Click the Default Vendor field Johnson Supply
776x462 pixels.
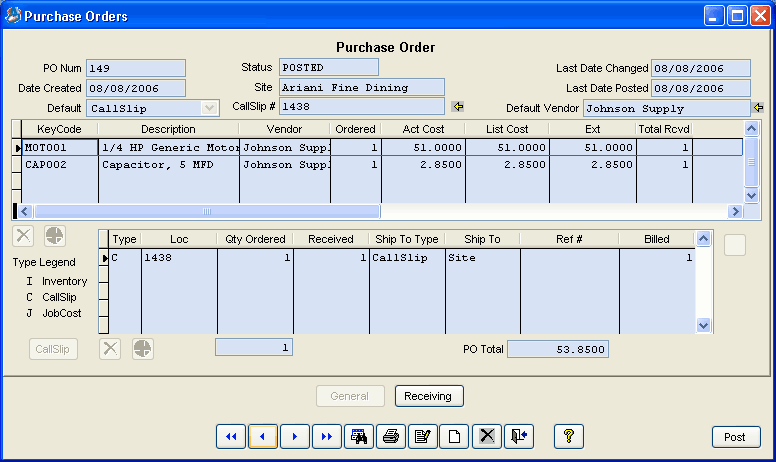667,108
